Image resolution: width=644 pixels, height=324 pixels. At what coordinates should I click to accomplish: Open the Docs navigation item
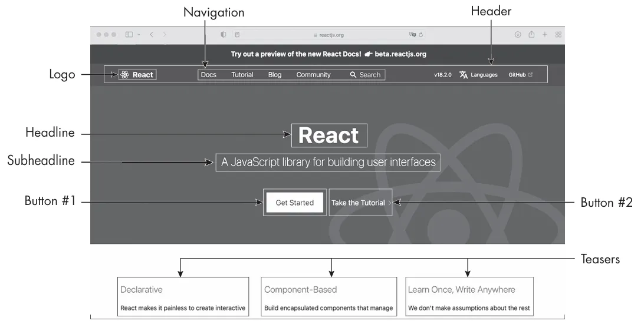point(208,75)
